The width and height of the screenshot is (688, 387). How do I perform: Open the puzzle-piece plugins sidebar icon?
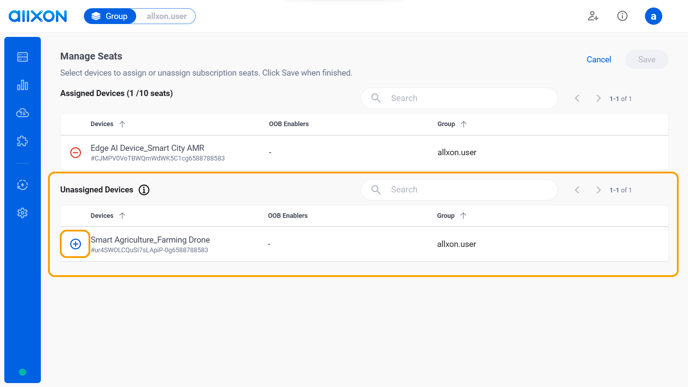point(22,141)
